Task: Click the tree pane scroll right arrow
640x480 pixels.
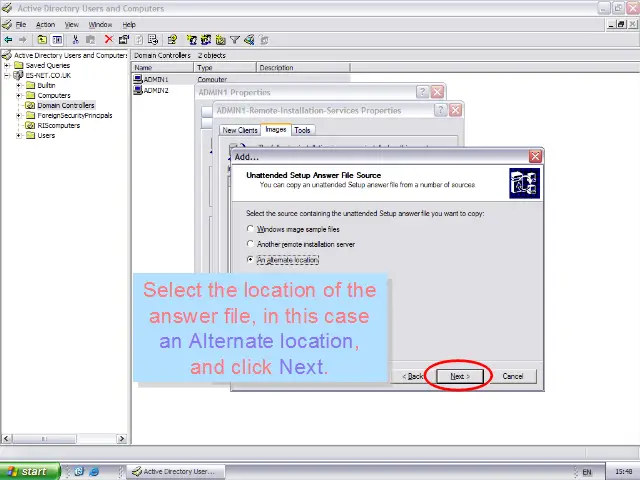Action: (x=121, y=439)
